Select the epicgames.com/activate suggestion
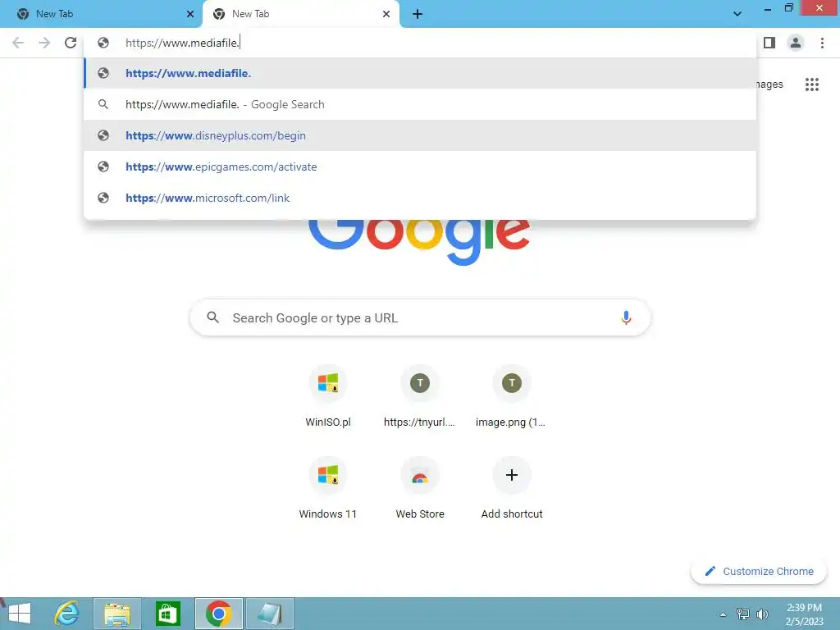This screenshot has width=840, height=630. (421, 167)
